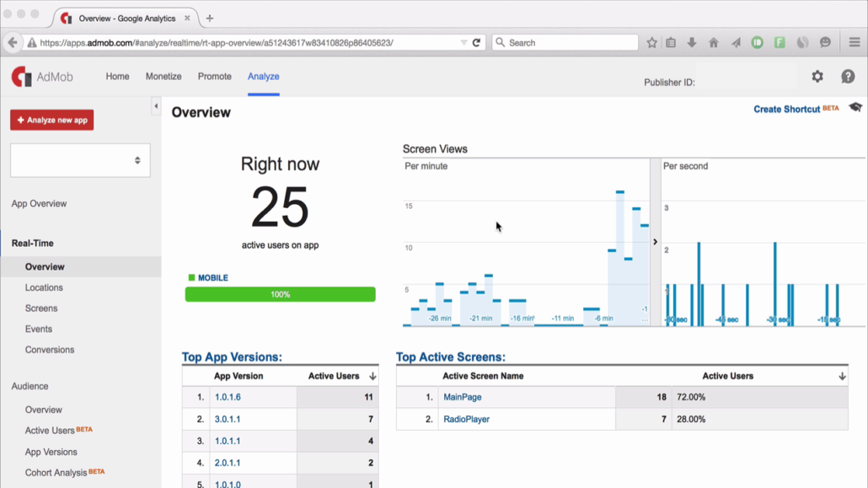
Task: Select Real-Time Overview in sidebar
Action: 45,267
